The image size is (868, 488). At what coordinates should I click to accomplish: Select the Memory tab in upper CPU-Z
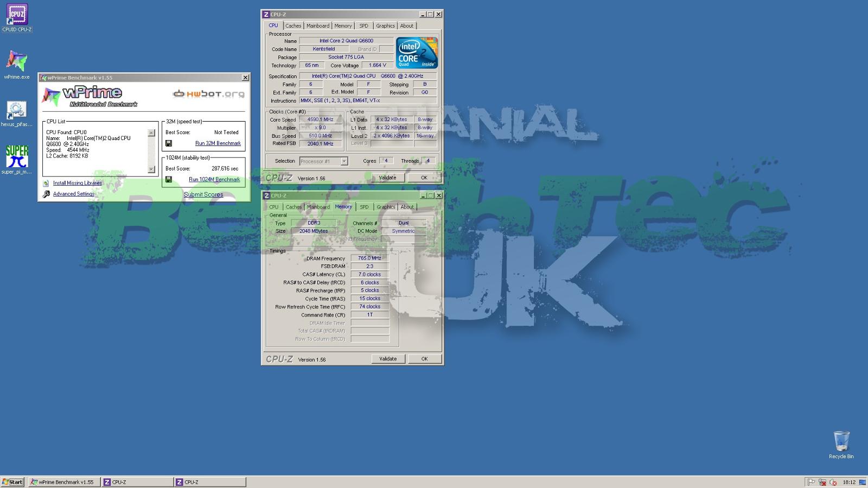click(343, 26)
